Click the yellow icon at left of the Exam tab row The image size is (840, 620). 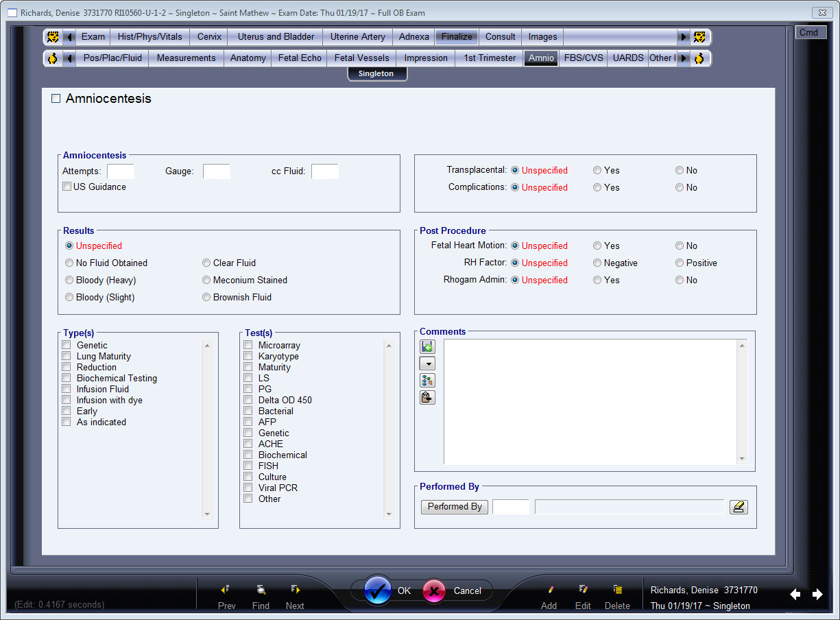click(x=53, y=37)
